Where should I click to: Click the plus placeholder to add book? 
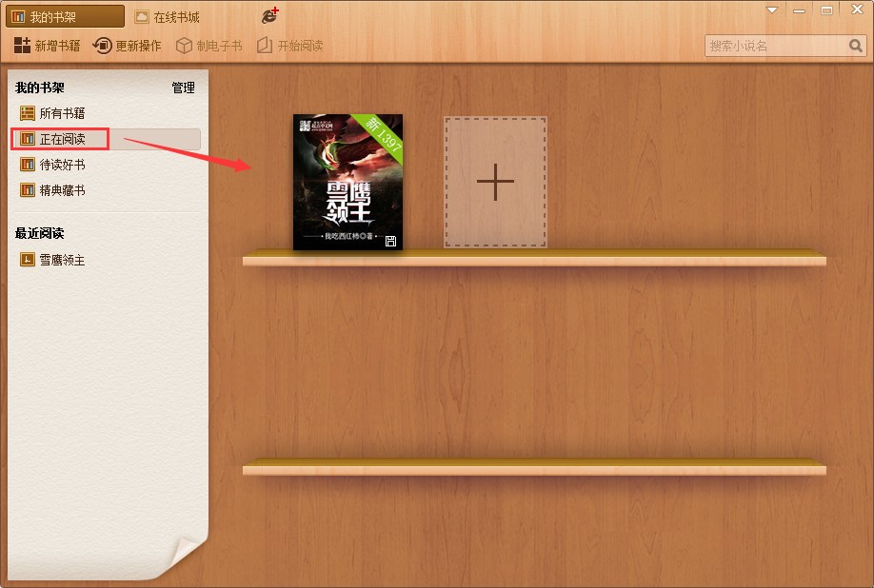click(495, 182)
